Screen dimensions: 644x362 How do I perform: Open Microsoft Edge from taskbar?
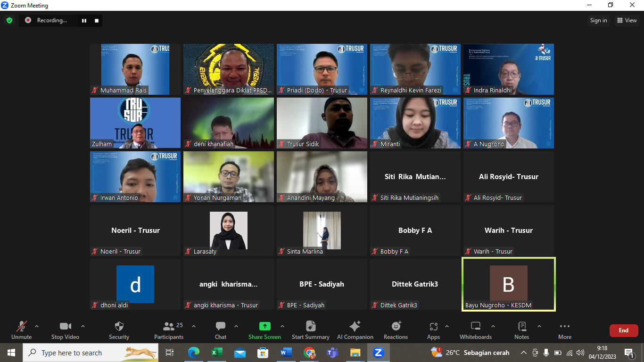coord(194,353)
